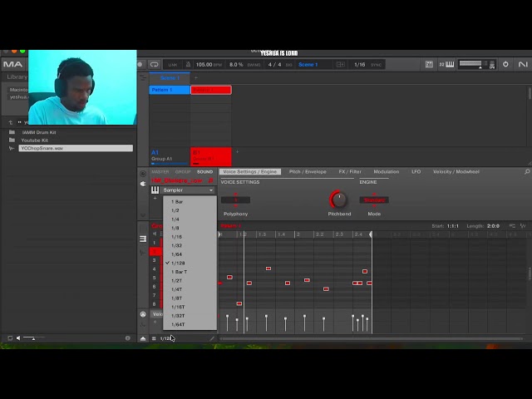The image size is (532, 399).
Task: Click the NI logo icon
Action: point(523,64)
